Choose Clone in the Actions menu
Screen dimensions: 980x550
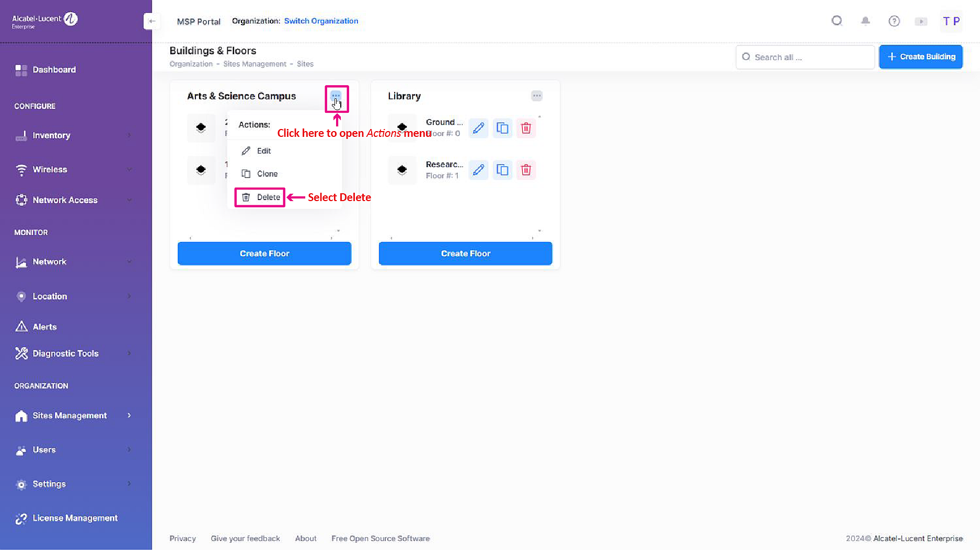[267, 174]
